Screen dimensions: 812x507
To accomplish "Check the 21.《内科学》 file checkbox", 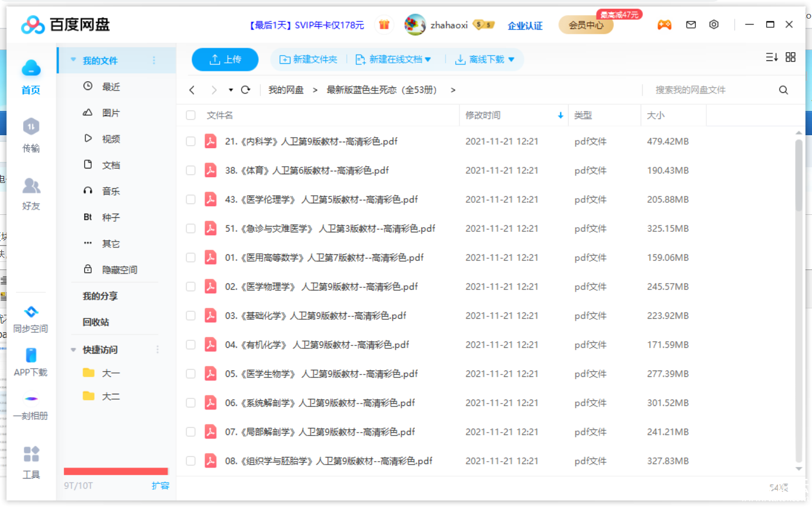I will point(191,141).
